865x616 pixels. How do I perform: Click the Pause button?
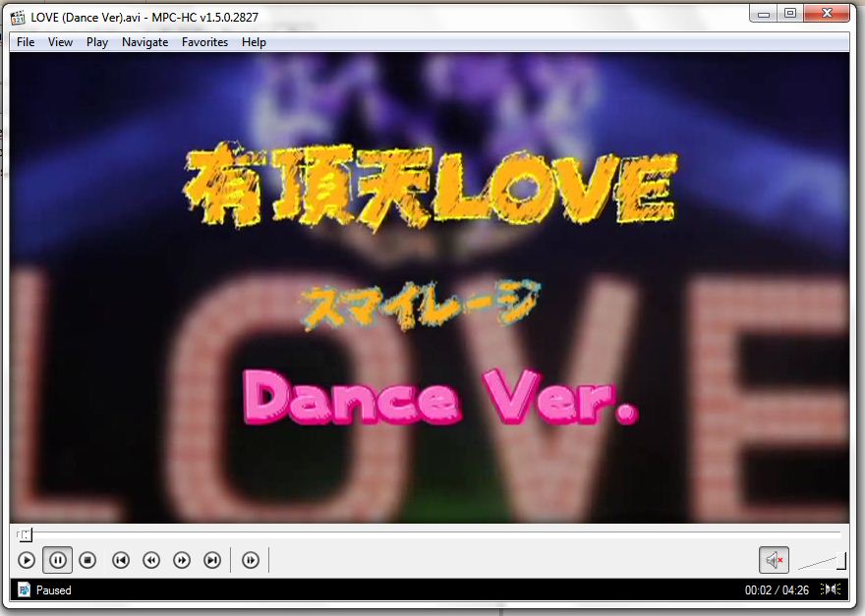(57, 560)
